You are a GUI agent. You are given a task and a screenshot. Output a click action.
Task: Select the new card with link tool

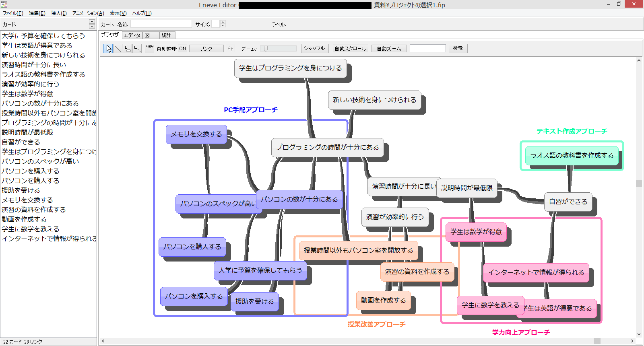click(128, 49)
